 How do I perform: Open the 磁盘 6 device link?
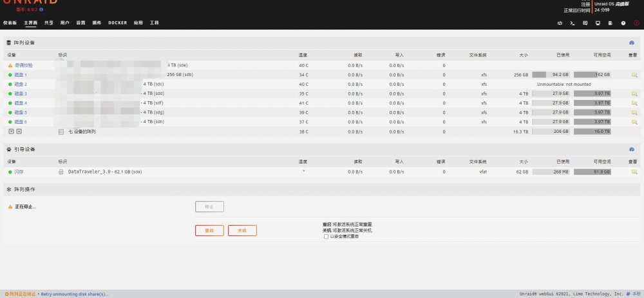(x=21, y=122)
